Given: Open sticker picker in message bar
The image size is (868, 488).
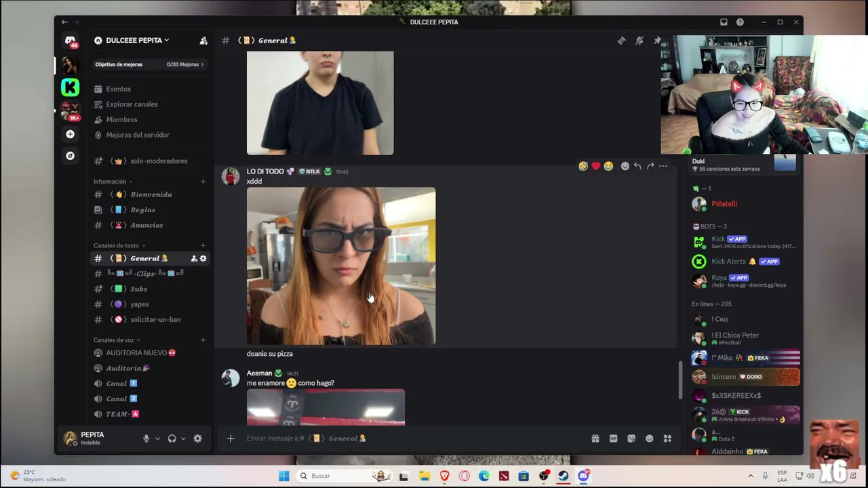Looking at the screenshot, I should [631, 439].
